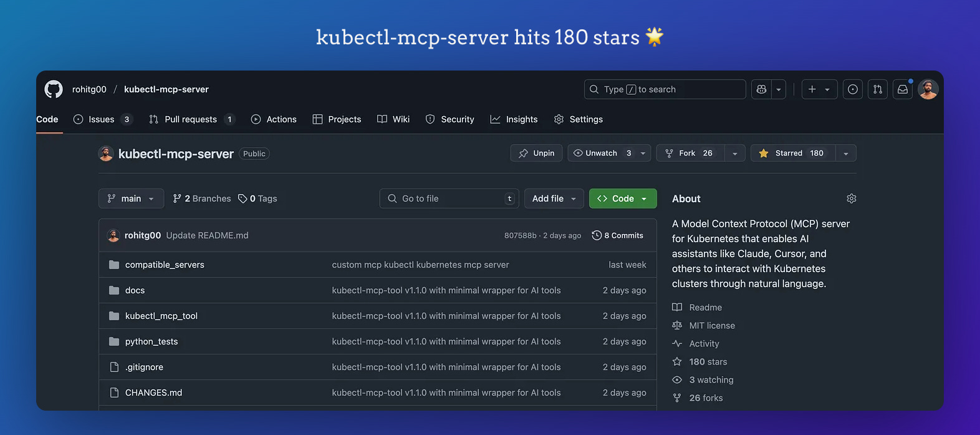This screenshot has width=980, height=435.
Task: Switch to the Insights tab
Action: pos(514,119)
